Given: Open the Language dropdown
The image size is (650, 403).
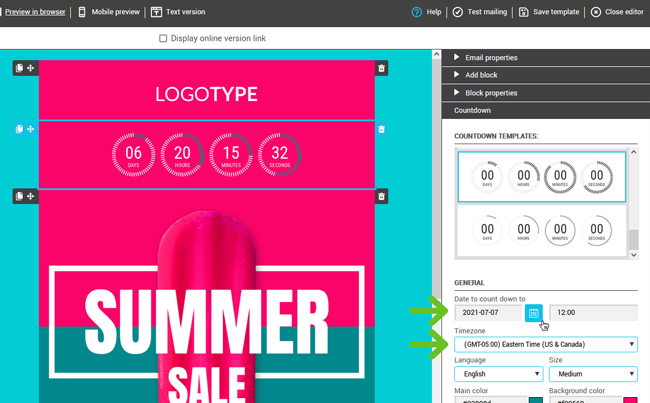Looking at the screenshot, I should pyautogui.click(x=497, y=375).
